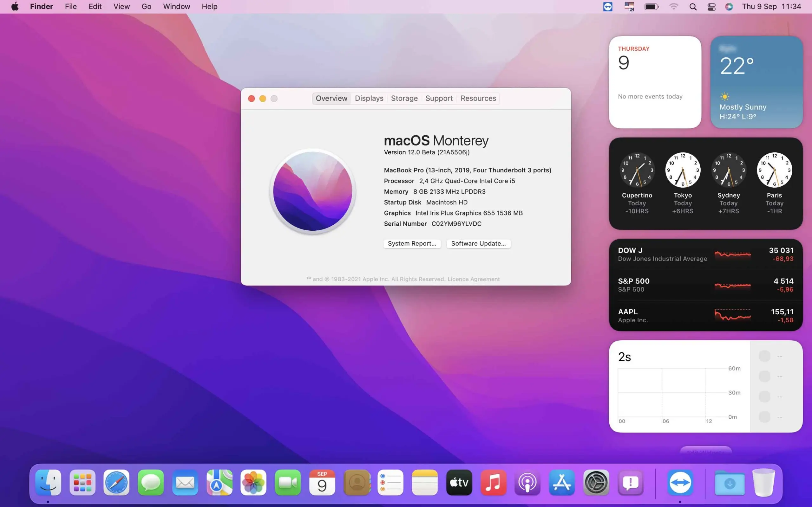
Task: Click the Overview tab in About This Mac
Action: pyautogui.click(x=331, y=98)
